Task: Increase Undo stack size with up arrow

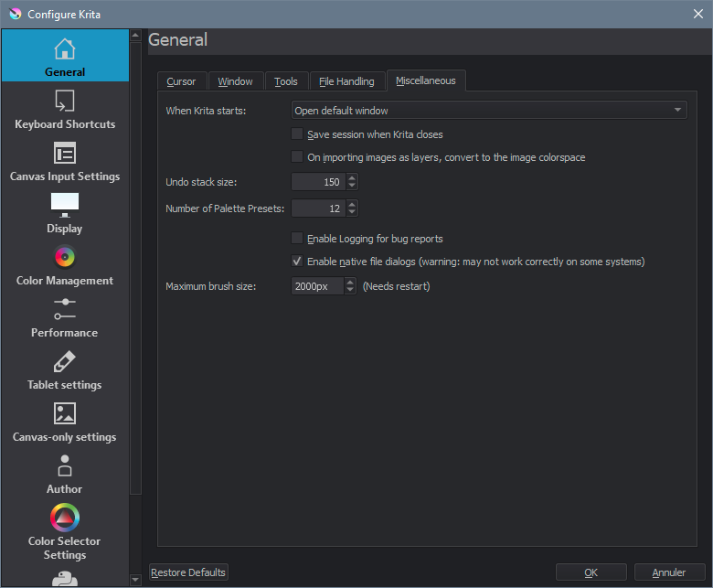Action: [352, 178]
